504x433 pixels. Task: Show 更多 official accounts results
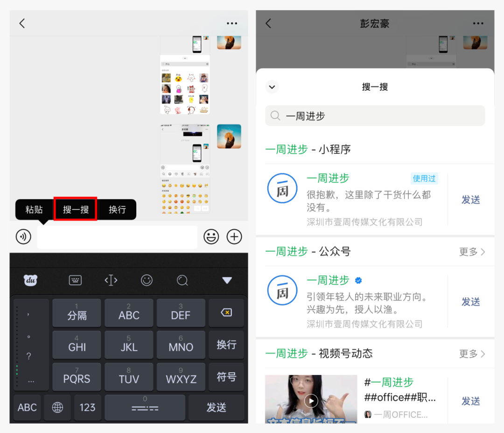pos(472,252)
